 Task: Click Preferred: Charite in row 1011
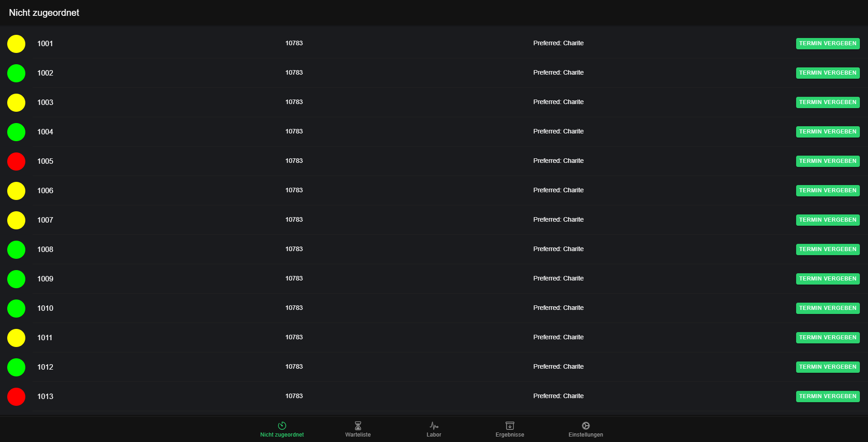558,337
